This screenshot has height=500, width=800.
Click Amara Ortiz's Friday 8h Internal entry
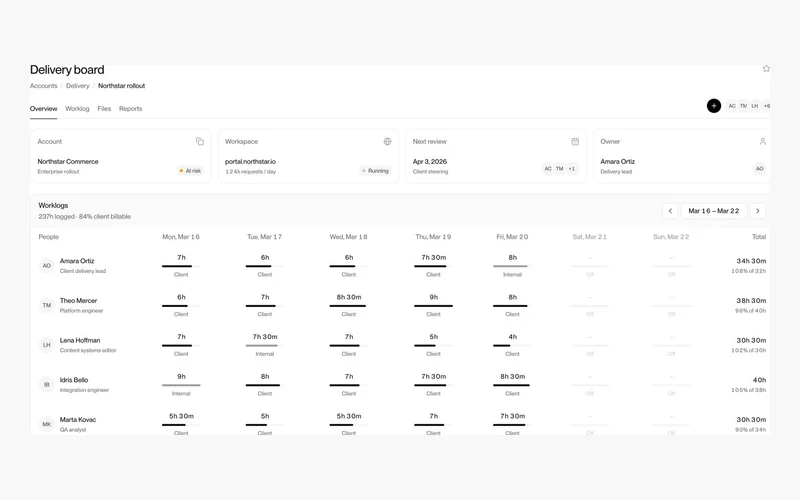coord(512,265)
